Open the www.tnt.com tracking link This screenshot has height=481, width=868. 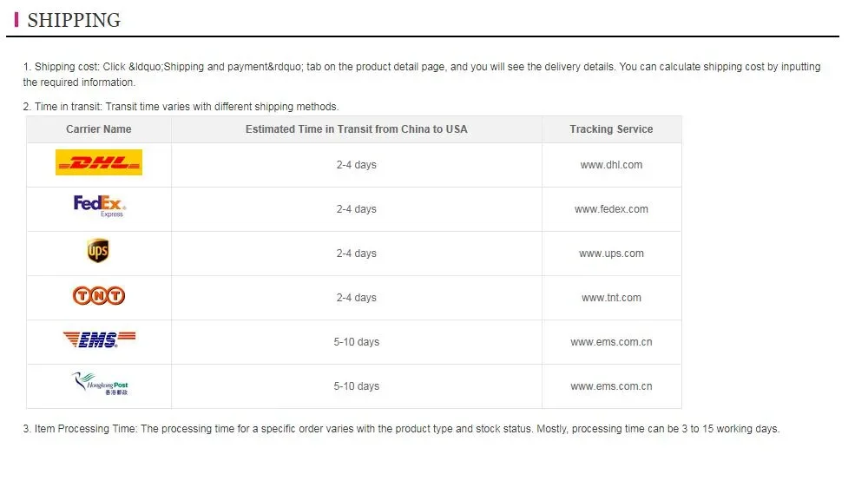(x=611, y=298)
